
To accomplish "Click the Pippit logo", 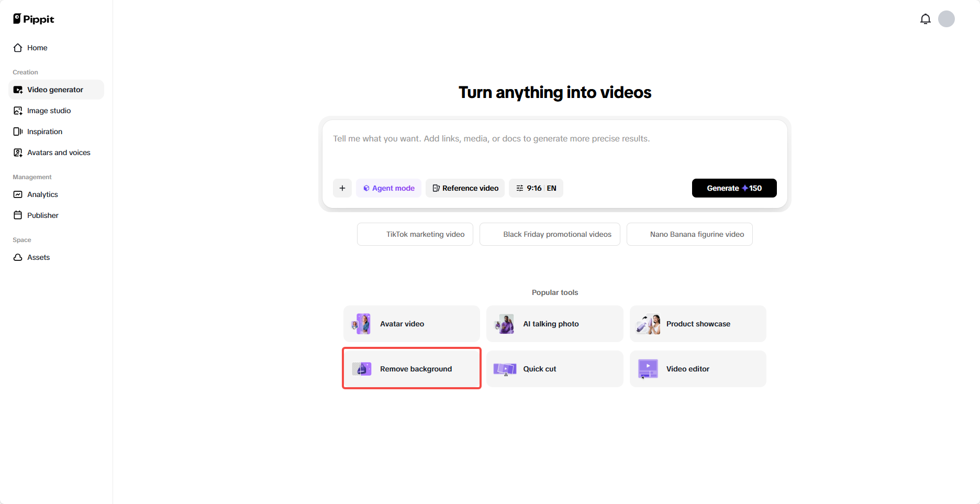I will (x=33, y=18).
